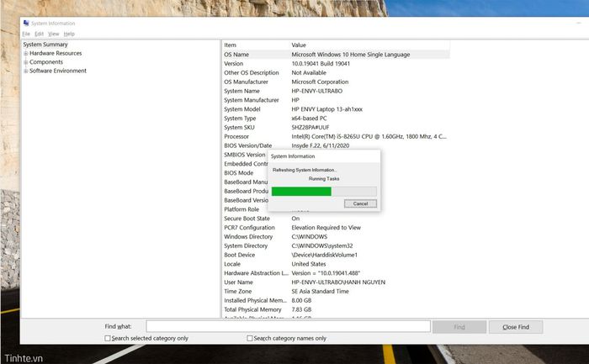Click the value 10.0.19041 Build 19041
The image size is (589, 364).
point(321,63)
